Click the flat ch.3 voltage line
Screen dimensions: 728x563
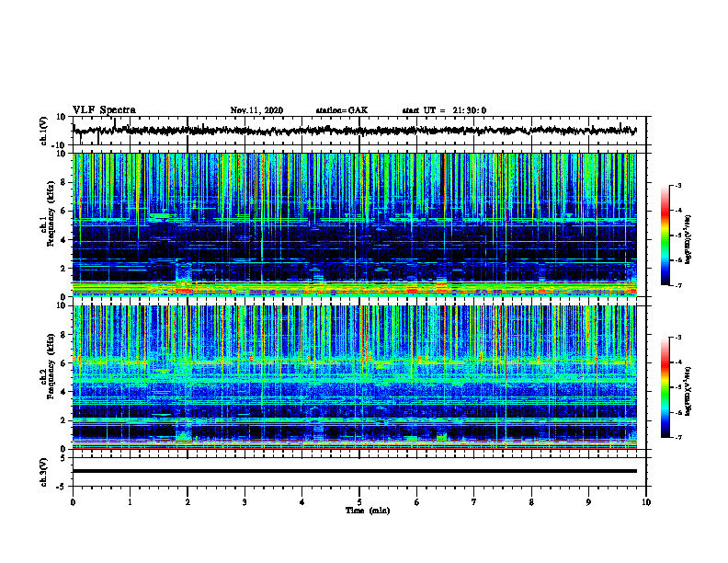[355, 471]
